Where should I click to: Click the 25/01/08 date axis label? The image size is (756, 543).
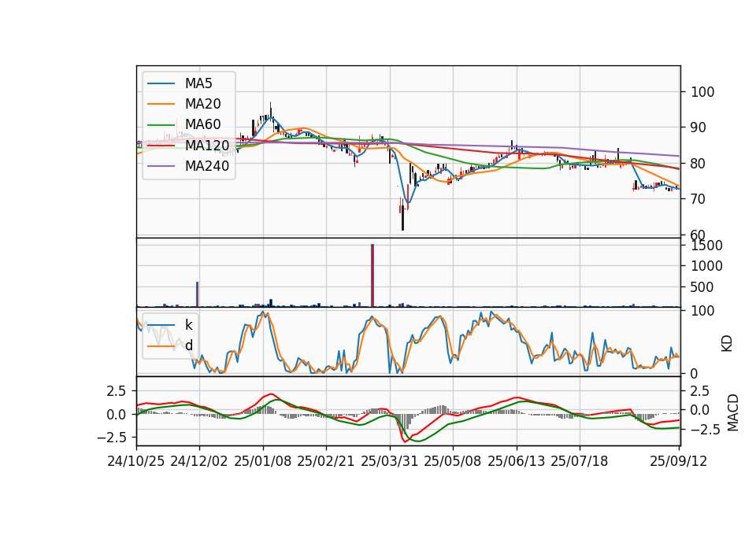263,461
